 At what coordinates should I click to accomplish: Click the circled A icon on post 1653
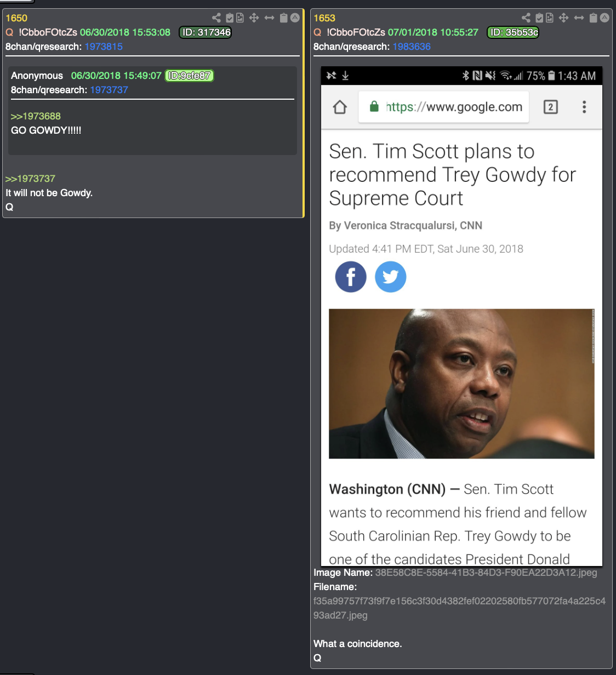coord(604,18)
